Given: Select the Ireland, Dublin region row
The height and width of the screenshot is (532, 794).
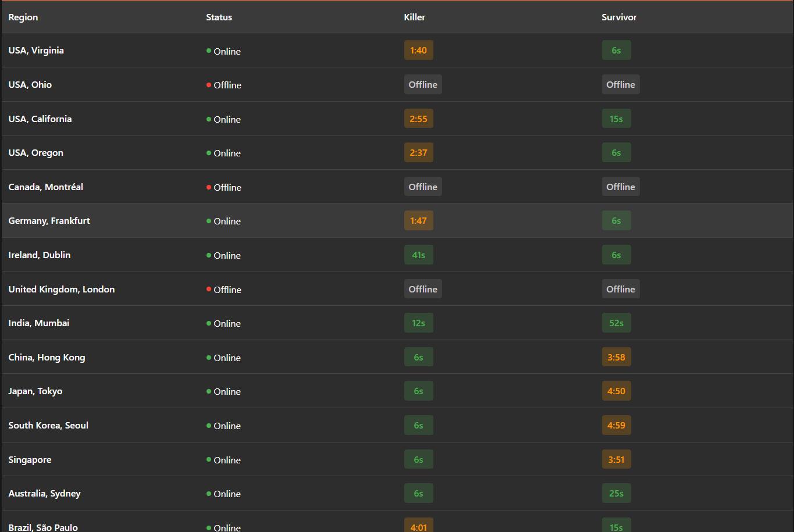Looking at the screenshot, I should point(397,255).
